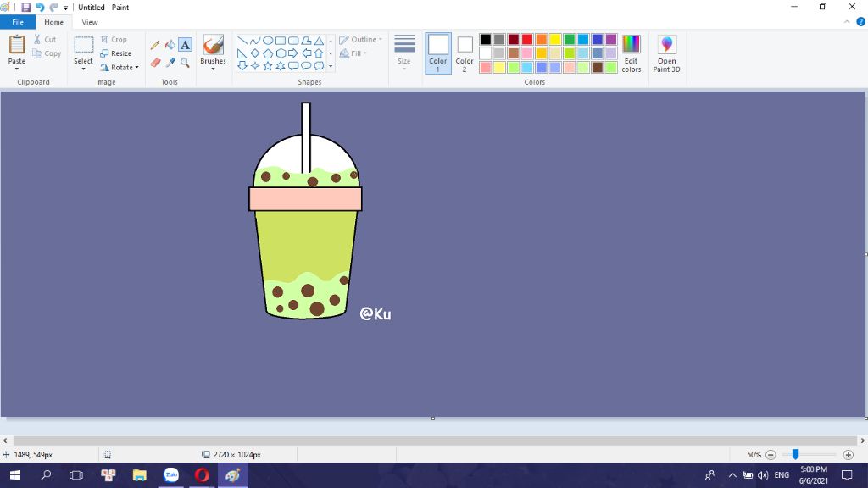This screenshot has width=868, height=488.
Task: Click the Crop button
Action: click(114, 40)
